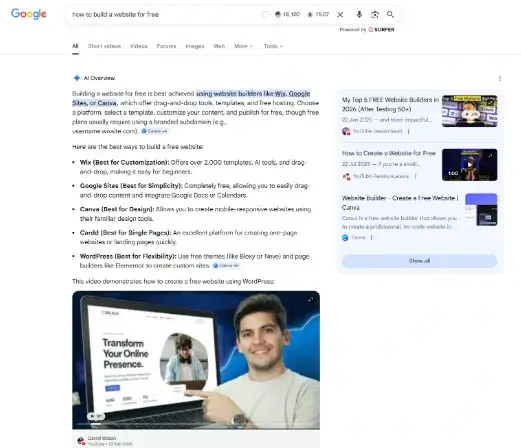Switch to Short videos tab

pos(104,46)
